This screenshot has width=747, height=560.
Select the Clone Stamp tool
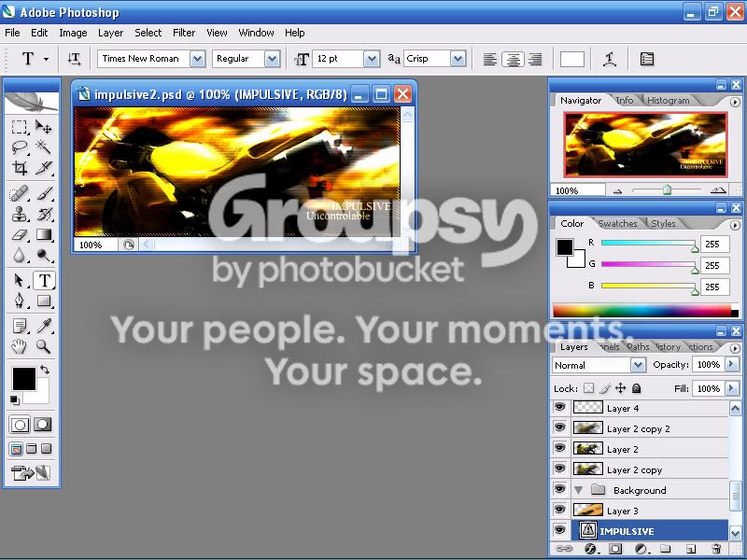click(19, 215)
